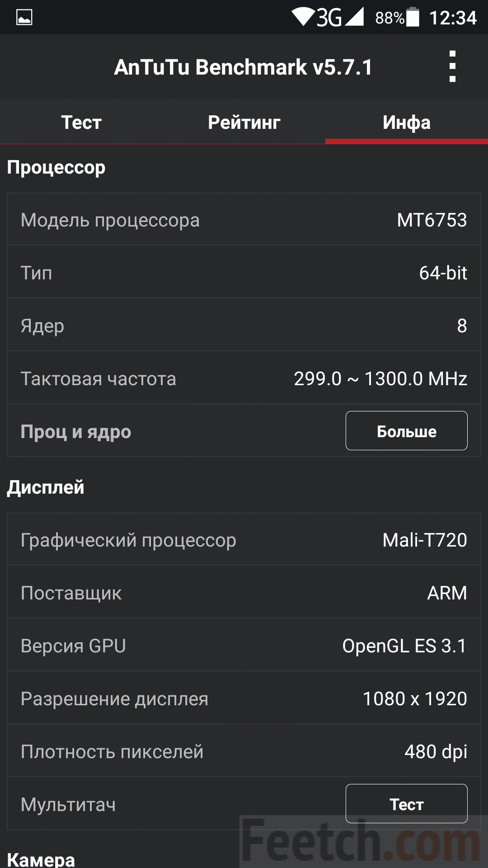Open the three-dot overflow menu
Image resolution: width=488 pixels, height=868 pixels.
[452, 66]
